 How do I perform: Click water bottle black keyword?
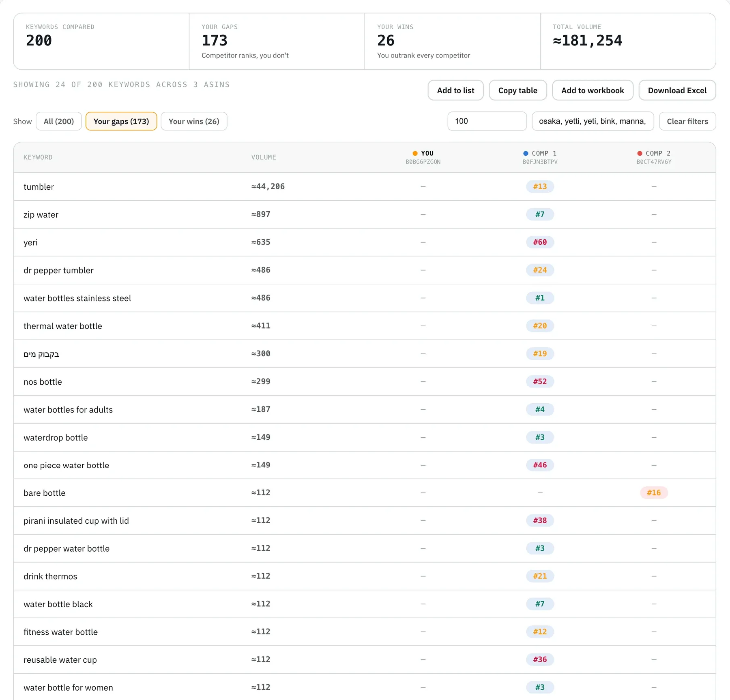point(58,604)
